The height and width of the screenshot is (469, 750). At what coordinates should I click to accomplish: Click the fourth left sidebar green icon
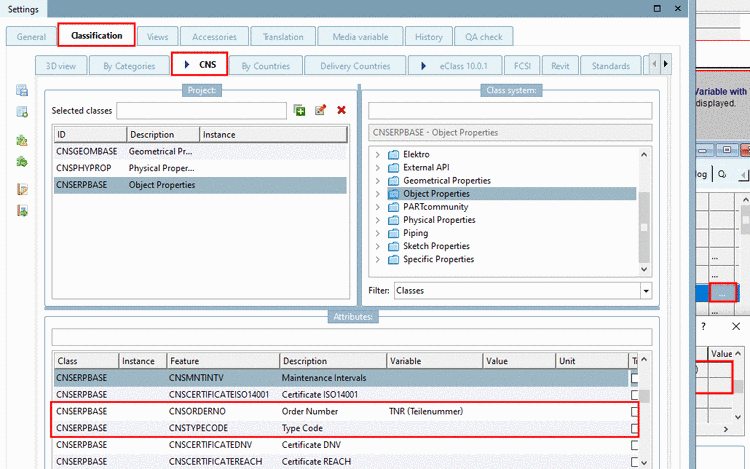tap(22, 162)
